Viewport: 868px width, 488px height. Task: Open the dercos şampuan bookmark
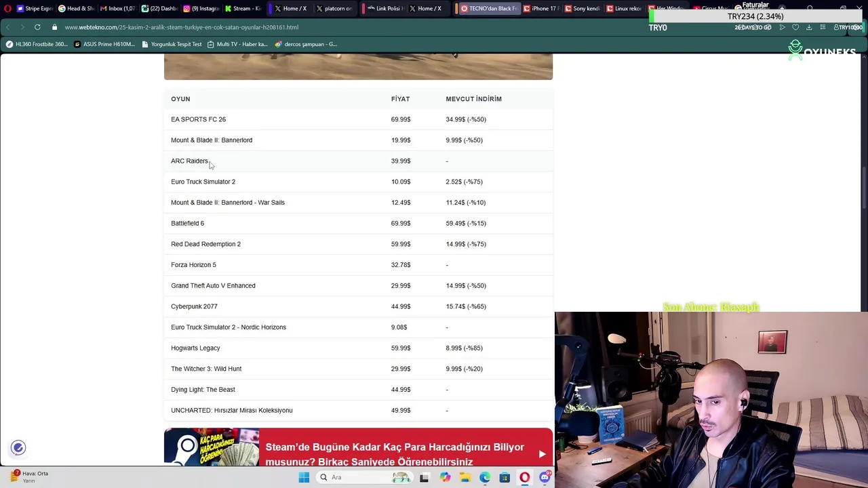pyautogui.click(x=306, y=44)
